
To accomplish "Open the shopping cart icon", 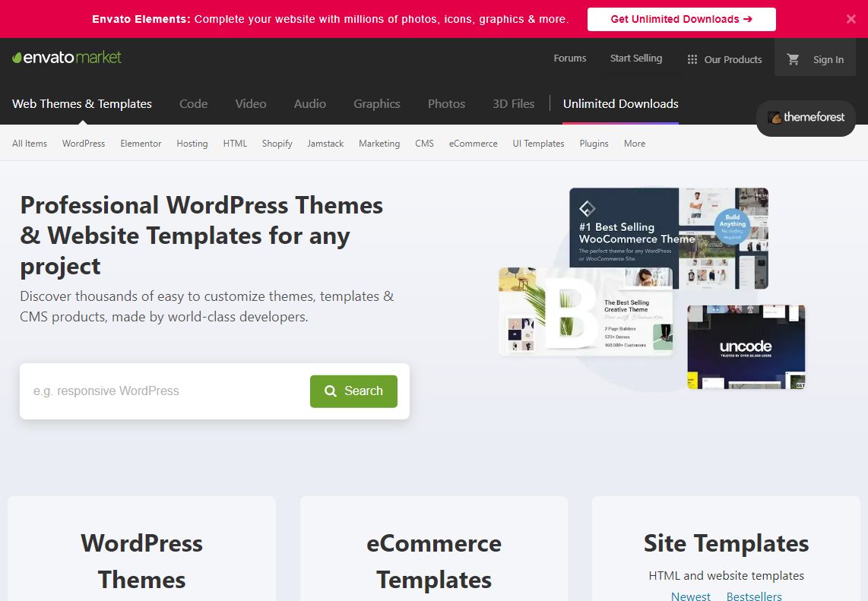I will point(793,59).
